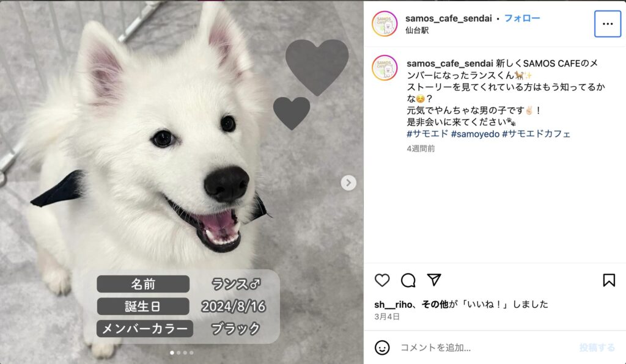Open the three-dot more options menu
This screenshot has height=364, width=626.
click(608, 24)
